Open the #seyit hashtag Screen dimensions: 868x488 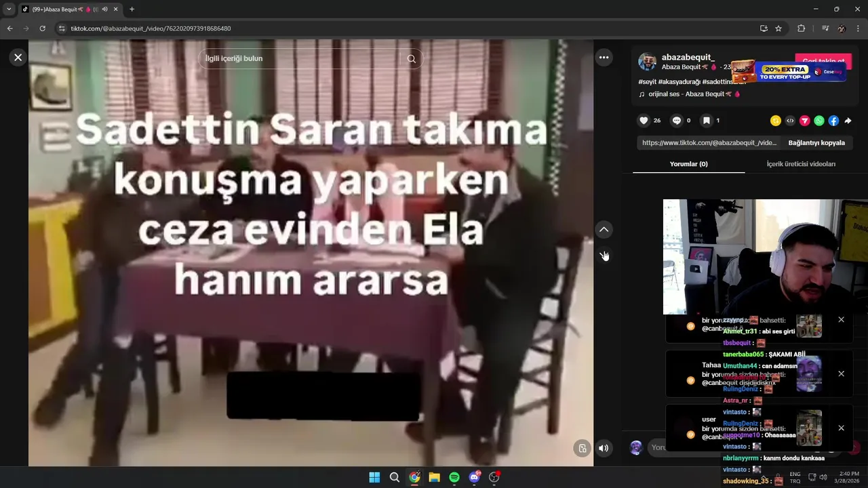[x=647, y=82]
